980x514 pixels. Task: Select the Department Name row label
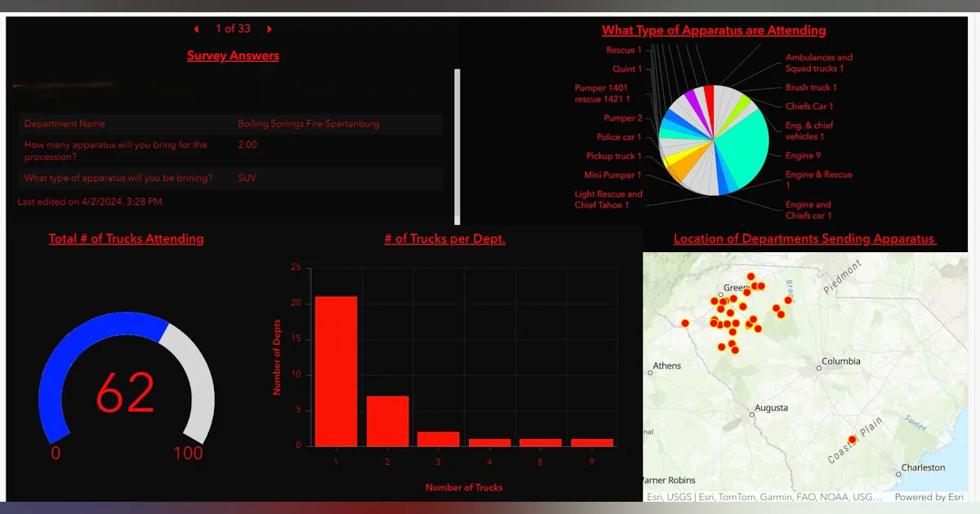coord(65,124)
